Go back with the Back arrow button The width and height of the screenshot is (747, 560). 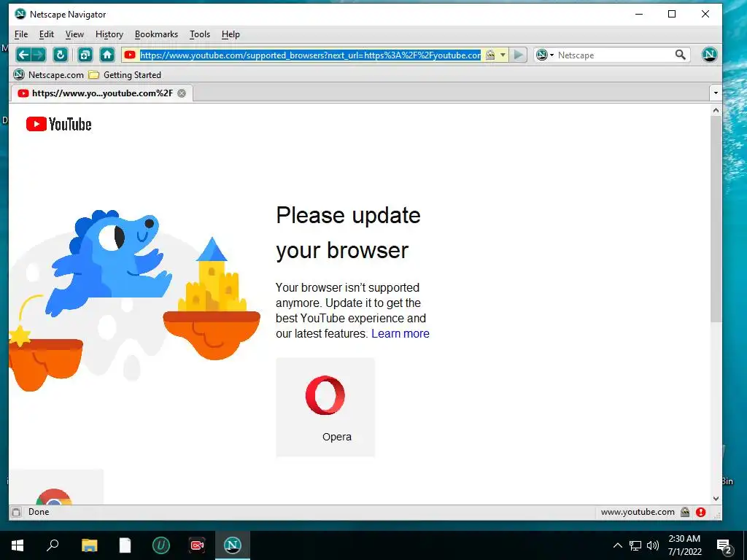(x=23, y=55)
